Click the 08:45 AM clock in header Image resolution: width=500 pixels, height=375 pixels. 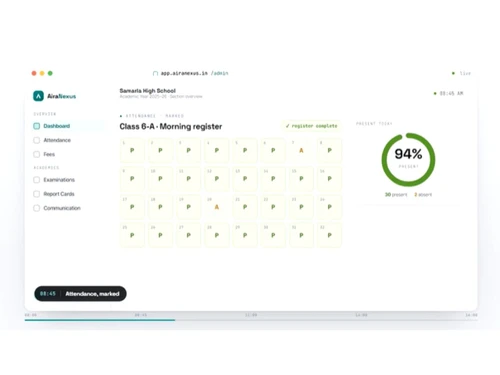pyautogui.click(x=451, y=93)
